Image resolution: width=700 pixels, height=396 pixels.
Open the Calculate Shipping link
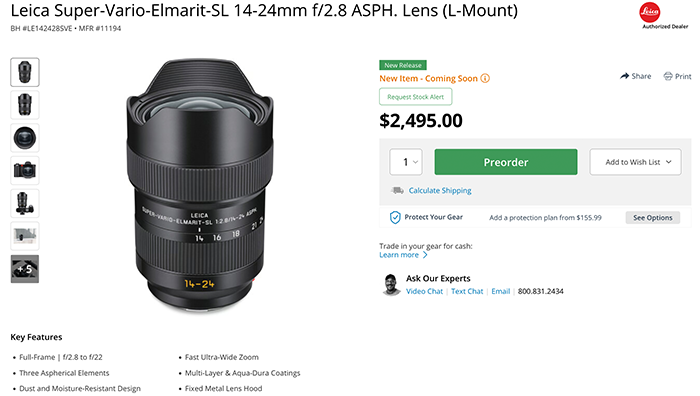coord(440,191)
